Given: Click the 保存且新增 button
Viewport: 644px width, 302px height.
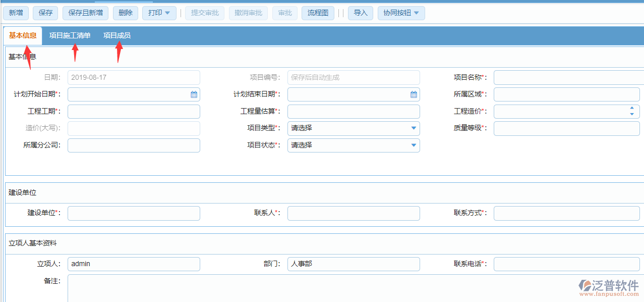Looking at the screenshot, I should click(85, 13).
